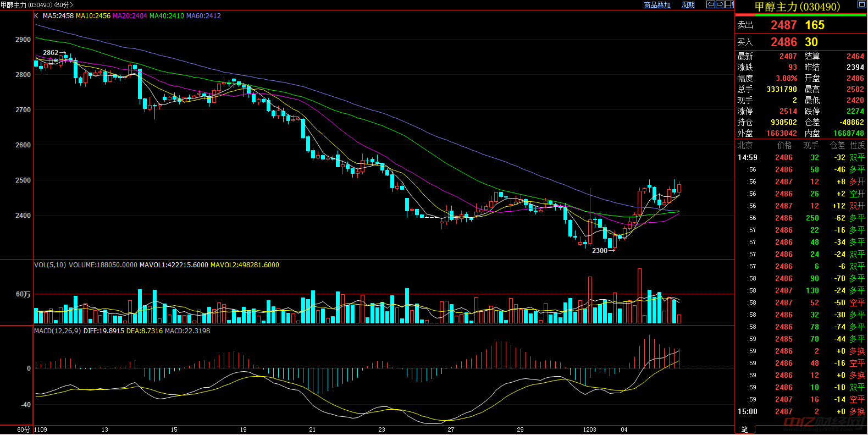Click the buy/sell ratio red-green bar
The image size is (868, 435).
point(801,15)
